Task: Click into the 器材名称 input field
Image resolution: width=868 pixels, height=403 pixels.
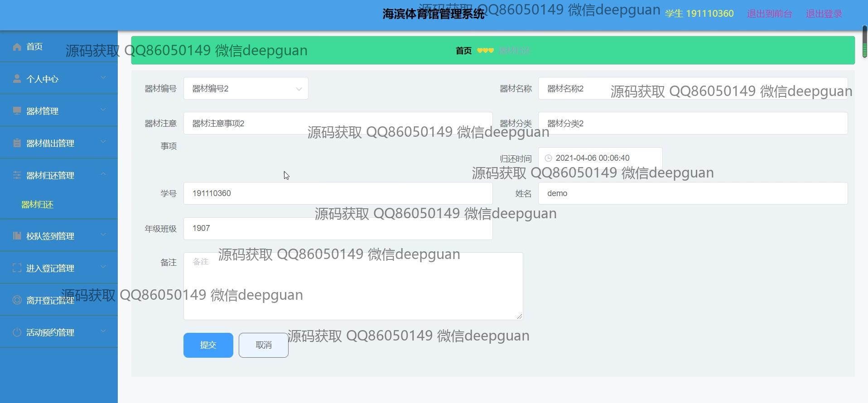Action: [x=693, y=89]
